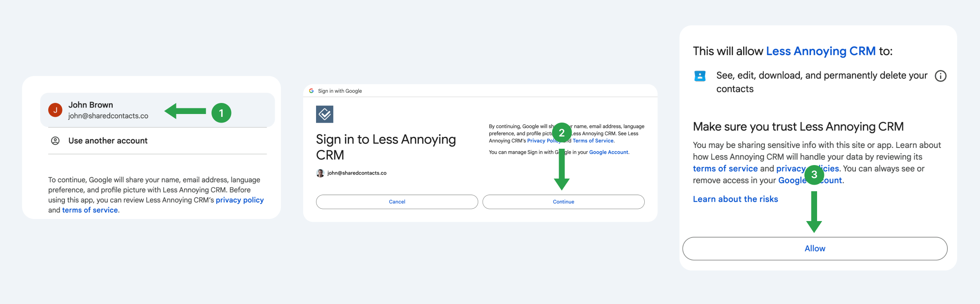The width and height of the screenshot is (980, 304).
Task: Click the Allow button
Action: coord(815,248)
